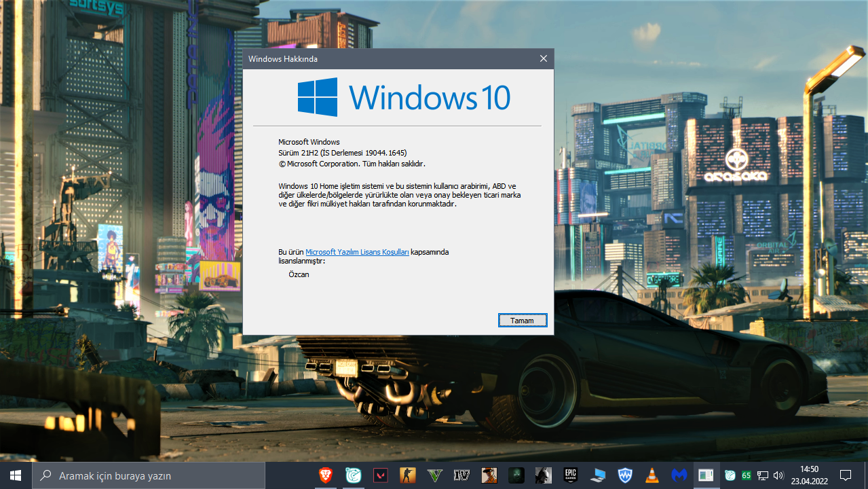Open the dark green face game icon
Image resolution: width=868 pixels, height=489 pixels.
tap(516, 475)
